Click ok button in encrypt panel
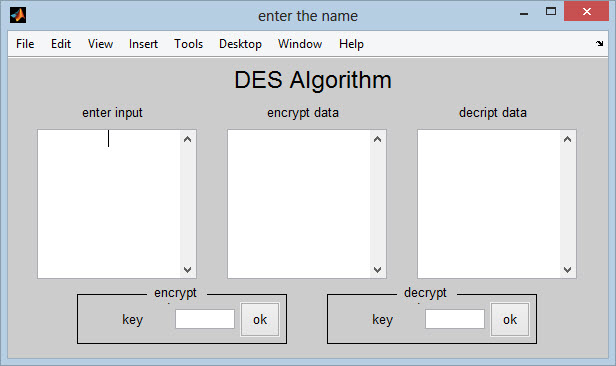Screen dimensions: 616x366 tap(260, 319)
